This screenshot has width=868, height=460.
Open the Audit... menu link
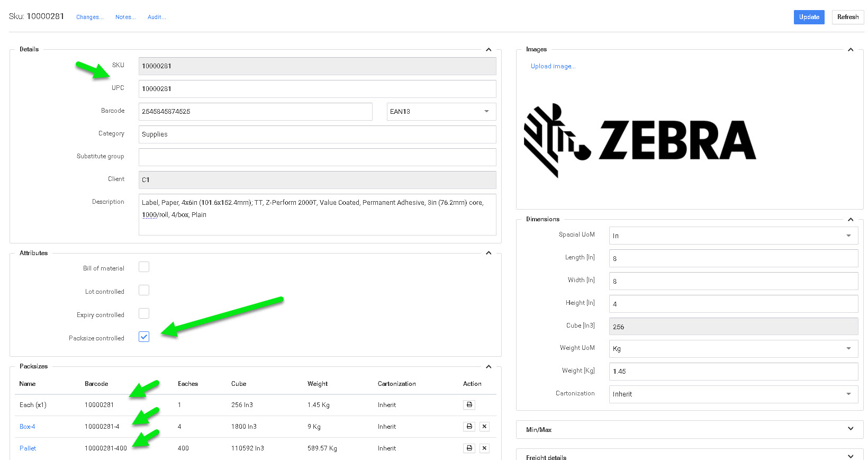(x=157, y=17)
